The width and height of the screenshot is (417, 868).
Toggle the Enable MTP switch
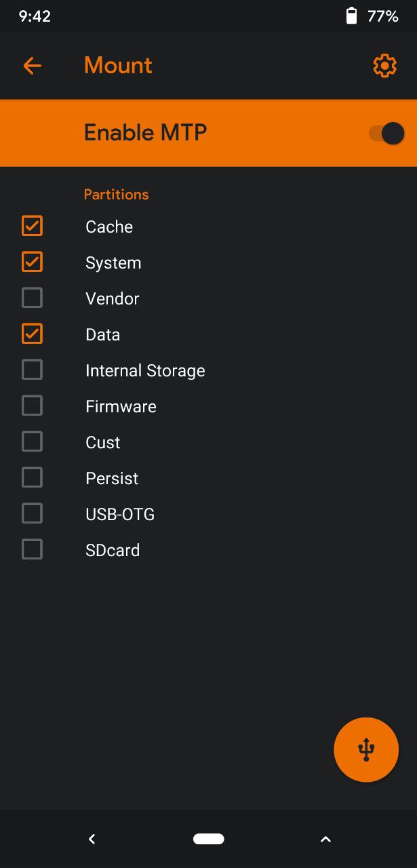[386, 133]
